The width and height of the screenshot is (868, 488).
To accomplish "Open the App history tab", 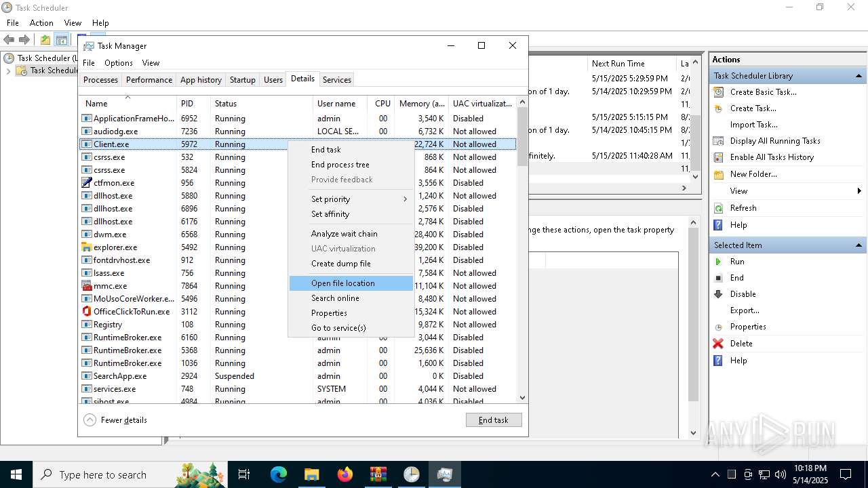I will 201,80.
